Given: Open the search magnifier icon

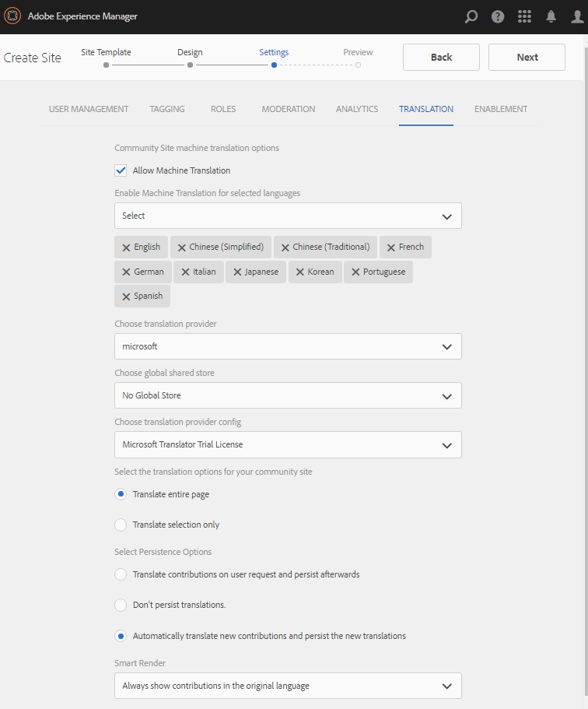Looking at the screenshot, I should 471,16.
